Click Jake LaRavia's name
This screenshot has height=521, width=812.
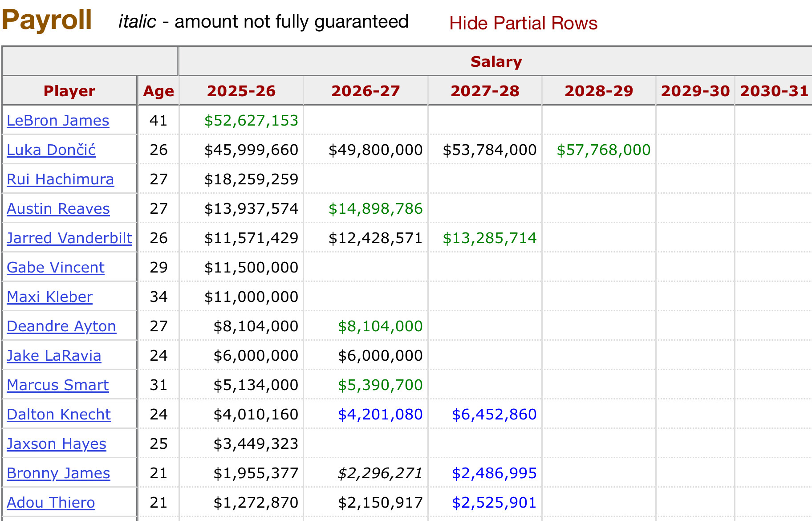[54, 356]
